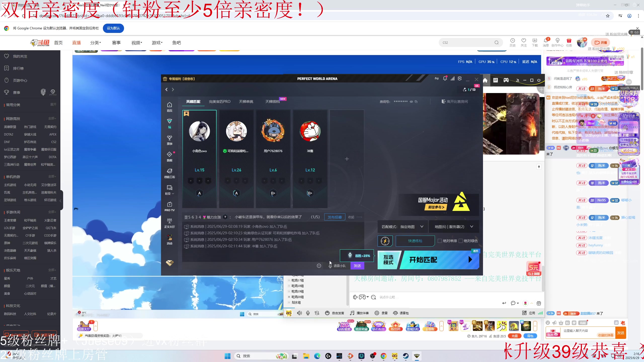The height and width of the screenshot is (362, 644).
Task: Open the 赛事 trophy icon in arena sidebar
Action: tap(170, 140)
